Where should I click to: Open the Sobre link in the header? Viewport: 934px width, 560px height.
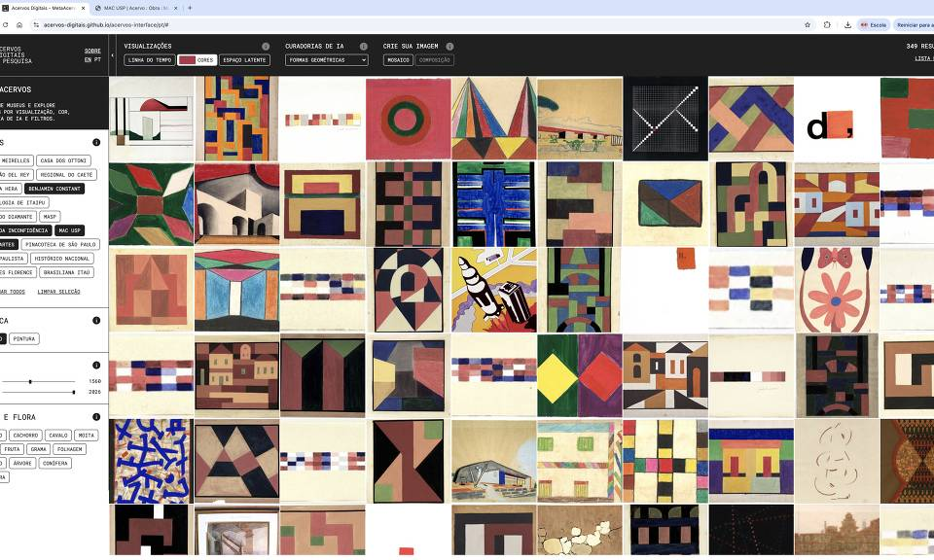pyautogui.click(x=92, y=51)
